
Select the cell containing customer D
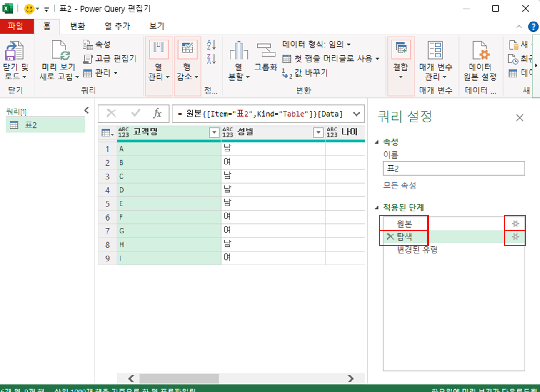tap(169, 190)
